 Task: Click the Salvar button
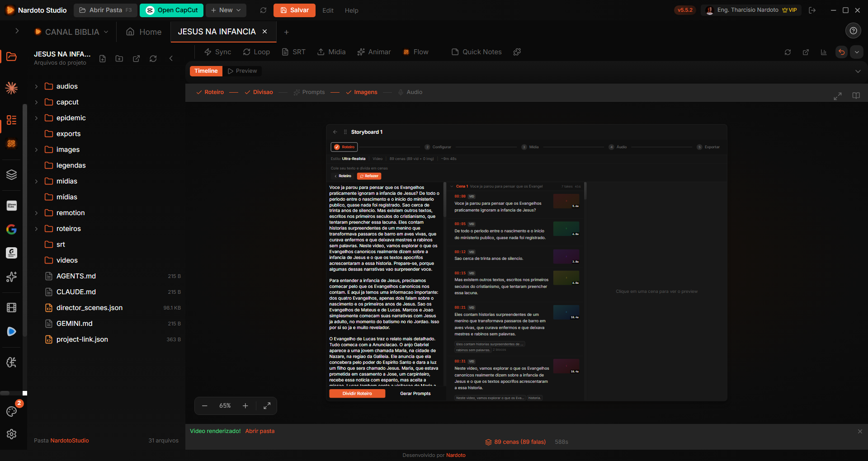point(294,10)
